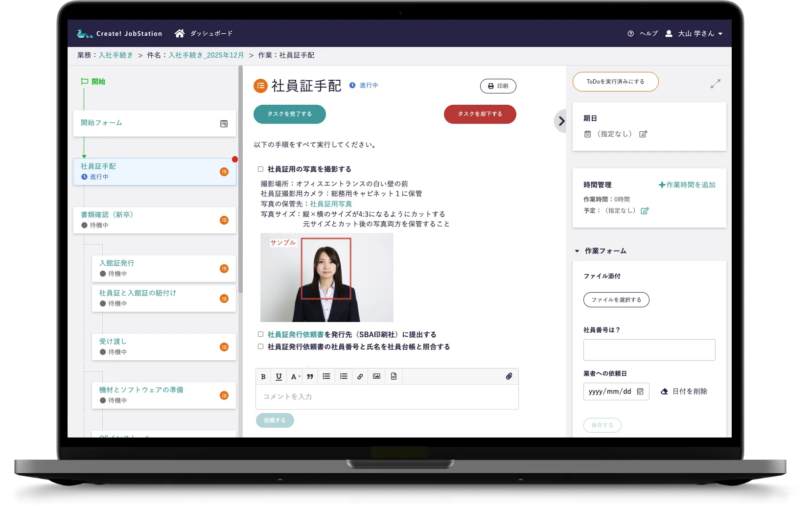Open the 社員証用写真 link

click(331, 204)
